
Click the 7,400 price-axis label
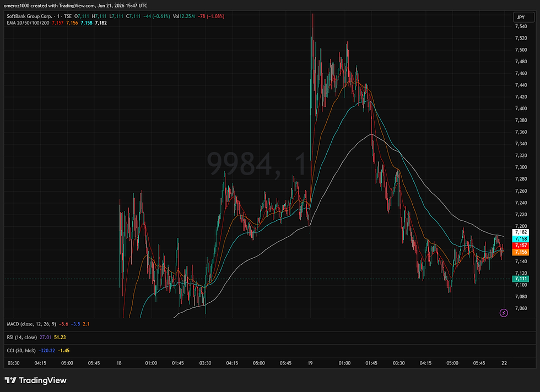(x=521, y=108)
